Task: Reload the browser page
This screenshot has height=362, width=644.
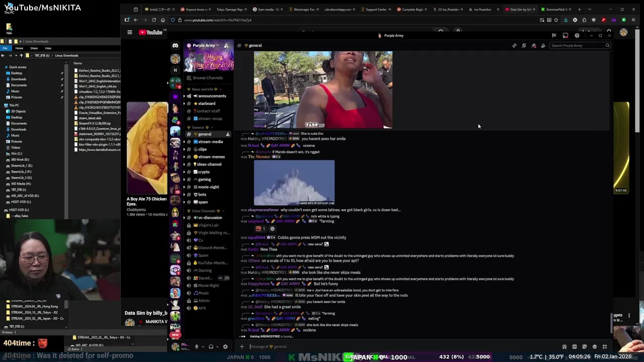Action: click(154, 20)
